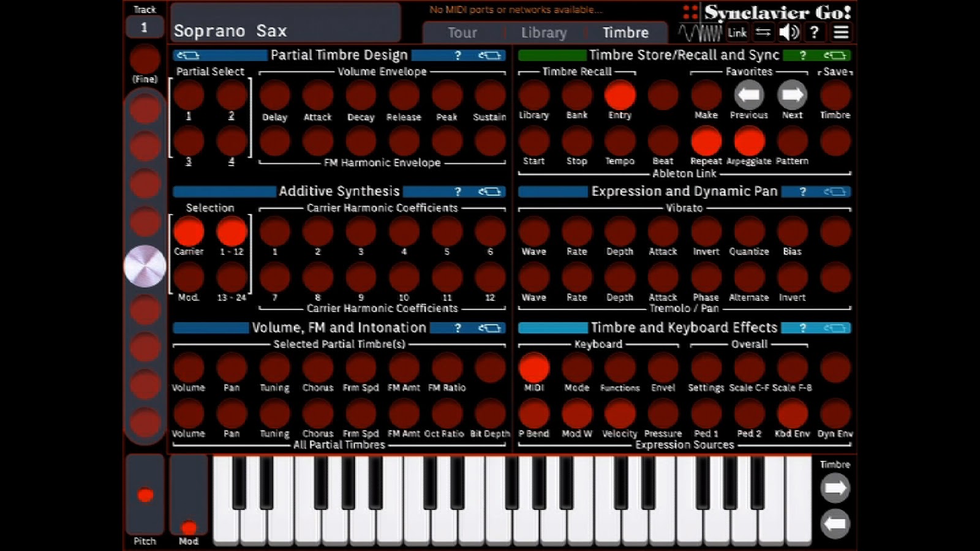The image size is (980, 551).
Task: Open help for Timbre Store/Recall and Sync
Action: tap(802, 55)
